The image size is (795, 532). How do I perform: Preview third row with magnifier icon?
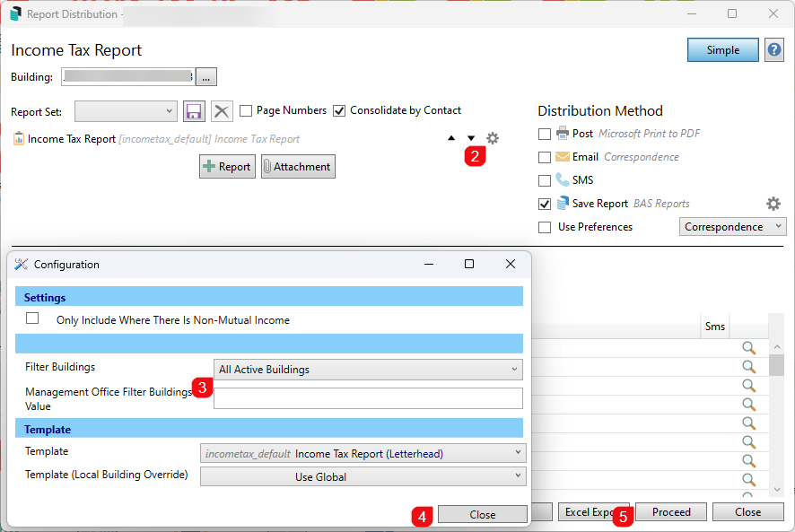pyautogui.click(x=749, y=386)
